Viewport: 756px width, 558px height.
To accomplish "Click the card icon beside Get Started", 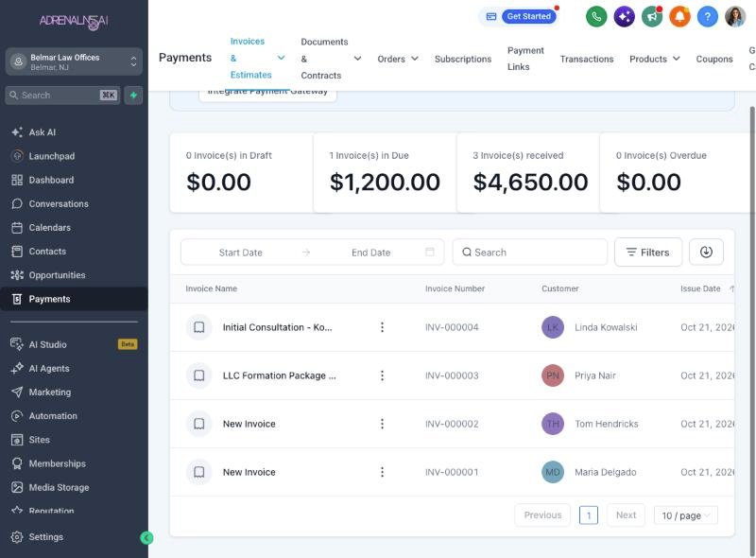I will point(491,16).
